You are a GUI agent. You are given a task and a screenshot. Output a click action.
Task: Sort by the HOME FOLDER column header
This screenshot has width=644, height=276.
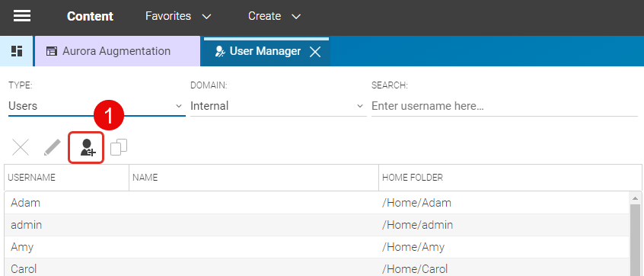click(510, 178)
